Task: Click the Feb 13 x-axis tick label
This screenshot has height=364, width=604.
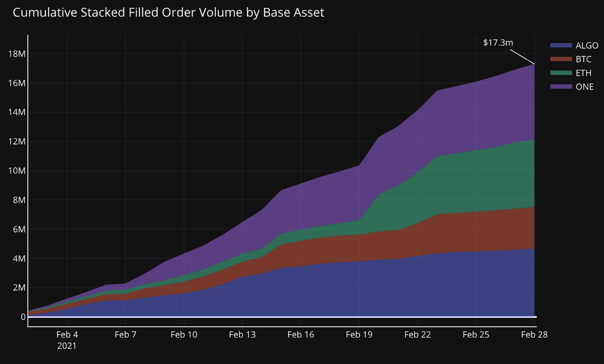Action: point(242,335)
